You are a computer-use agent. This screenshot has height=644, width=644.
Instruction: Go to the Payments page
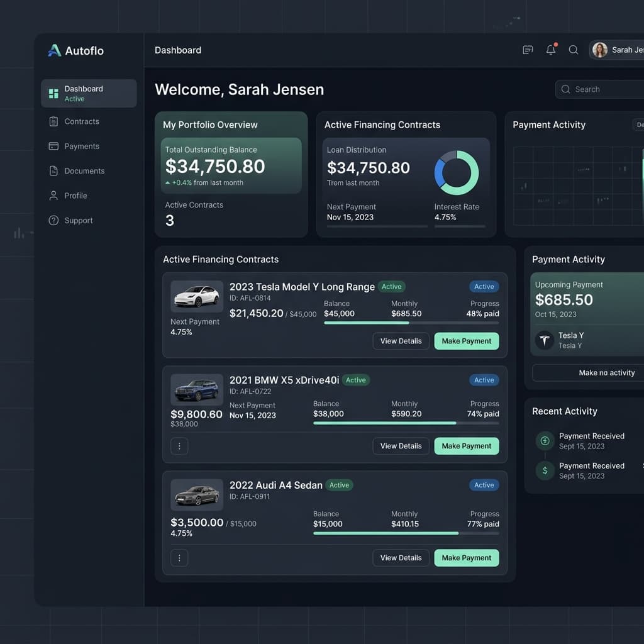point(89,146)
